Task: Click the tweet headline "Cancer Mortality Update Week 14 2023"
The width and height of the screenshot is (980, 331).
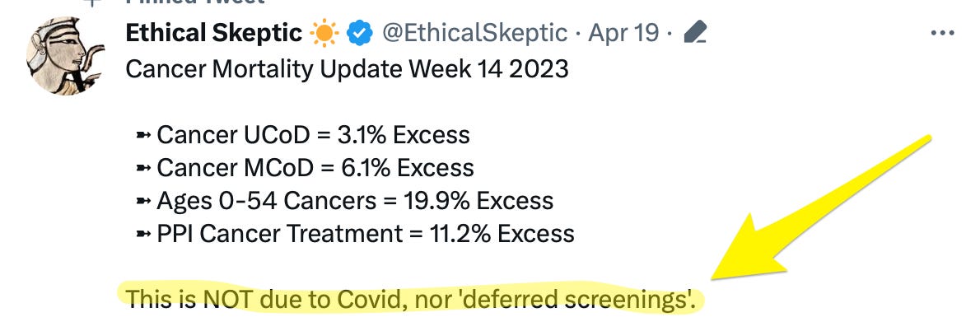Action: tap(347, 68)
